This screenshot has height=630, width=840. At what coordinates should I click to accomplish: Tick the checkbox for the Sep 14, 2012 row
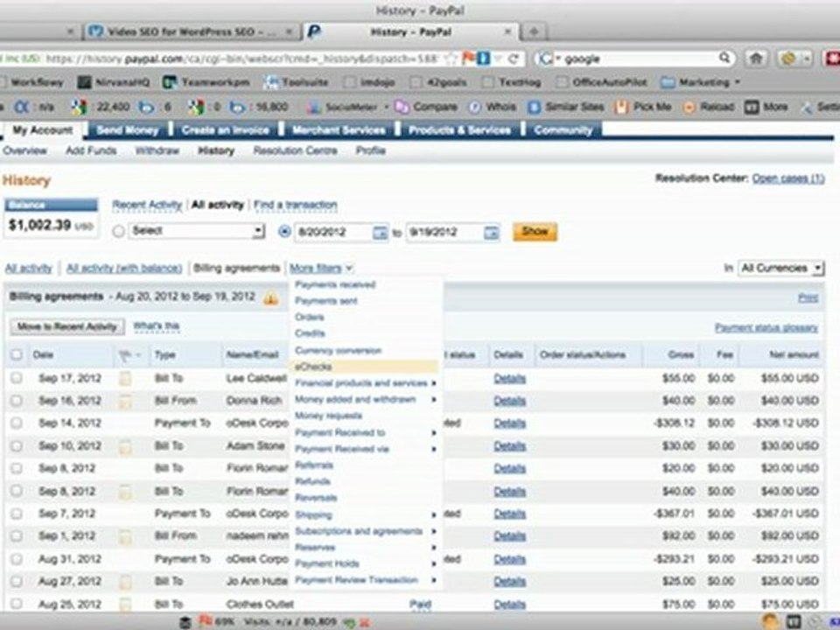[17, 423]
